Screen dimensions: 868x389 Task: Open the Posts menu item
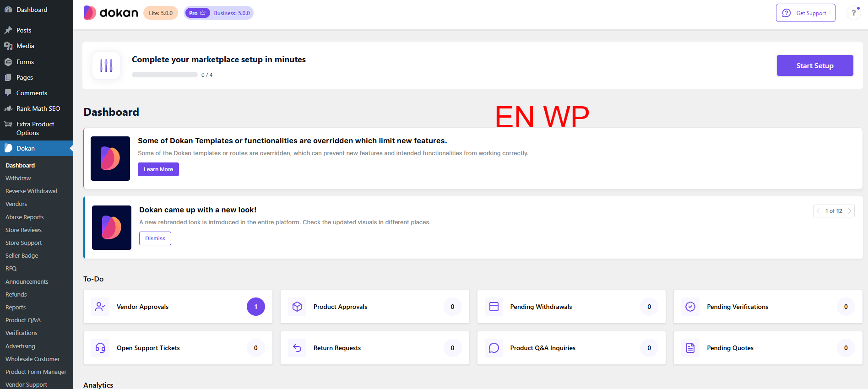tap(37, 30)
